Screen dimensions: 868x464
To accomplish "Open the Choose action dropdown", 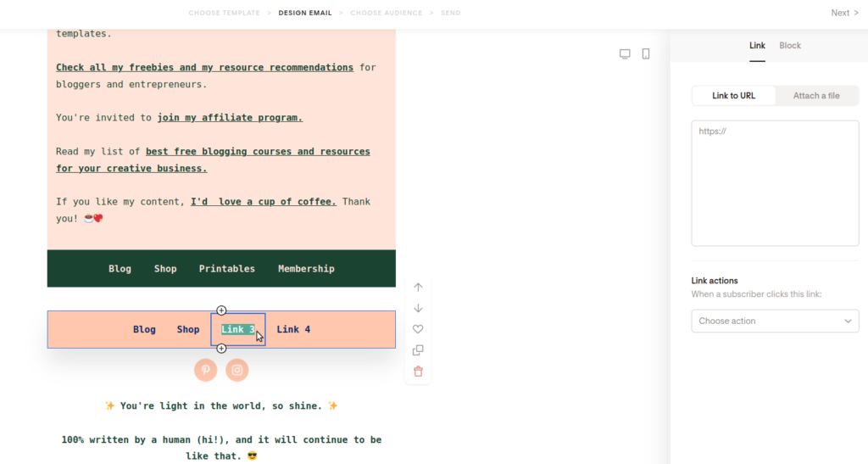I will coord(775,321).
